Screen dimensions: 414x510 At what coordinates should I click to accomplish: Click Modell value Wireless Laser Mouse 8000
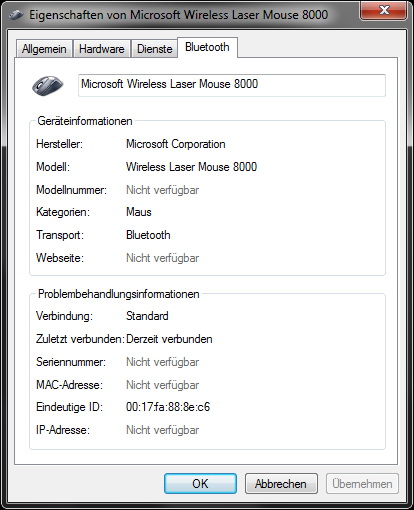(192, 167)
